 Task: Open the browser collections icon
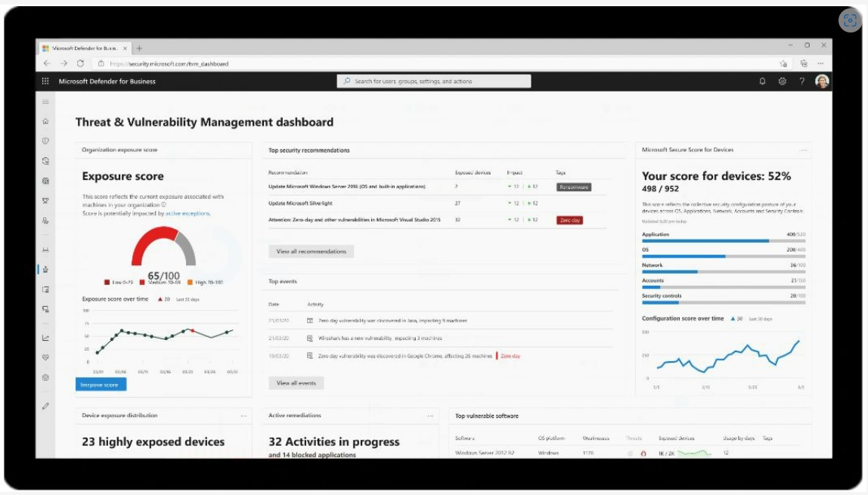click(804, 63)
